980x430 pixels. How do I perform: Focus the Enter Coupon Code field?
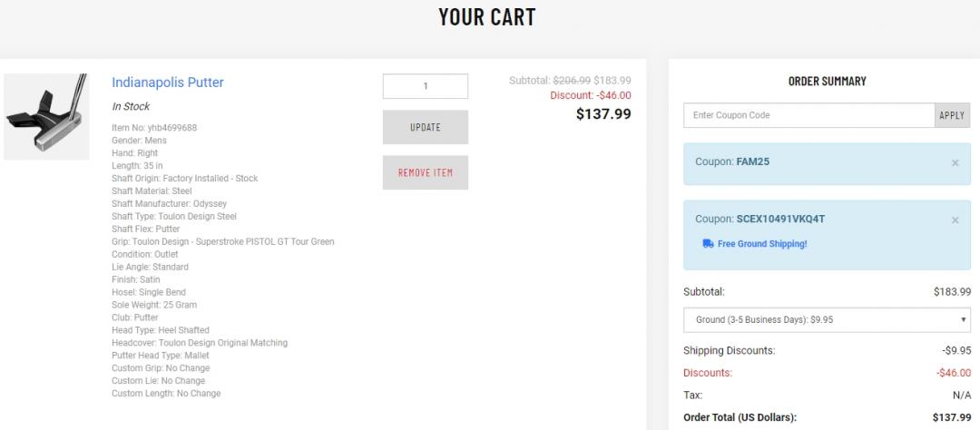click(x=808, y=115)
